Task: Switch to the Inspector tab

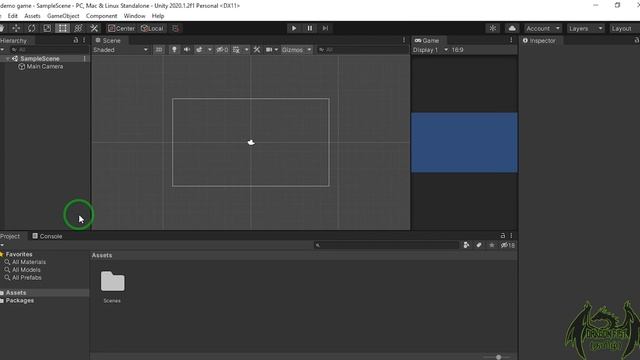Action: [540, 40]
